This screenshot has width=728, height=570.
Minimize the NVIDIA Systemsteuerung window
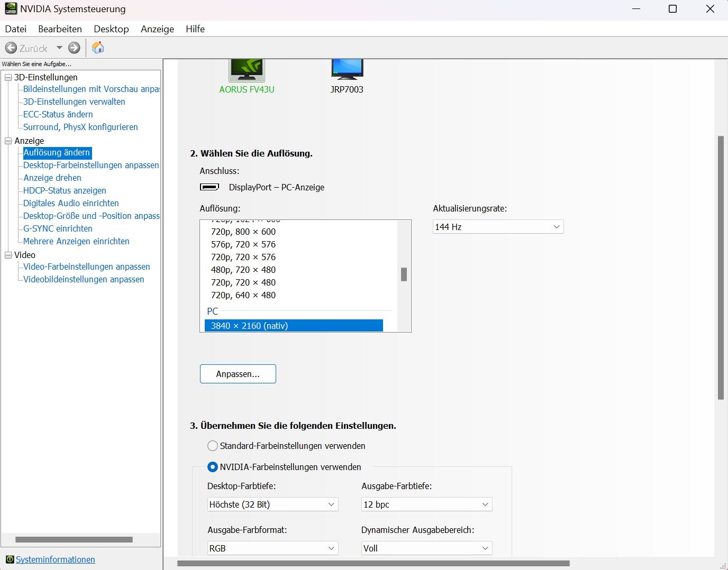pos(636,9)
